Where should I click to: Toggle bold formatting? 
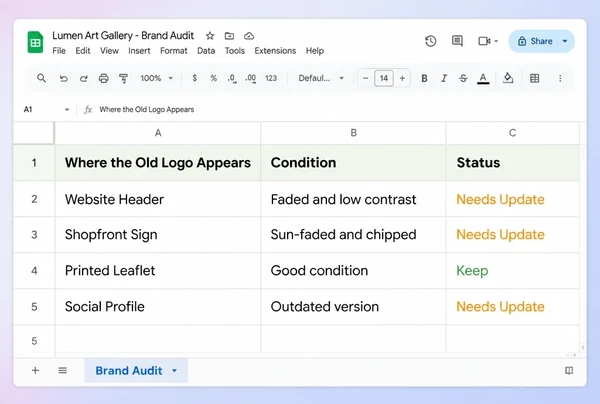pyautogui.click(x=424, y=78)
